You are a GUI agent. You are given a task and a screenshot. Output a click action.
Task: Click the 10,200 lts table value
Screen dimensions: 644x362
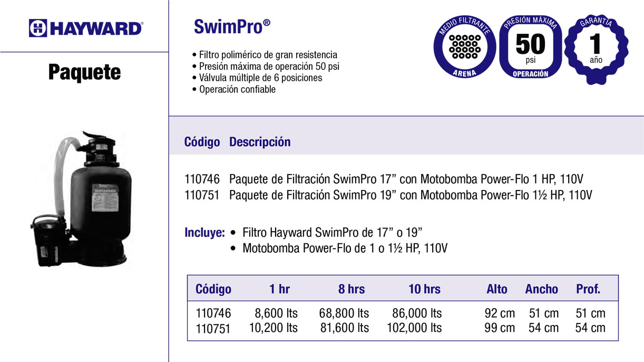[x=273, y=328]
